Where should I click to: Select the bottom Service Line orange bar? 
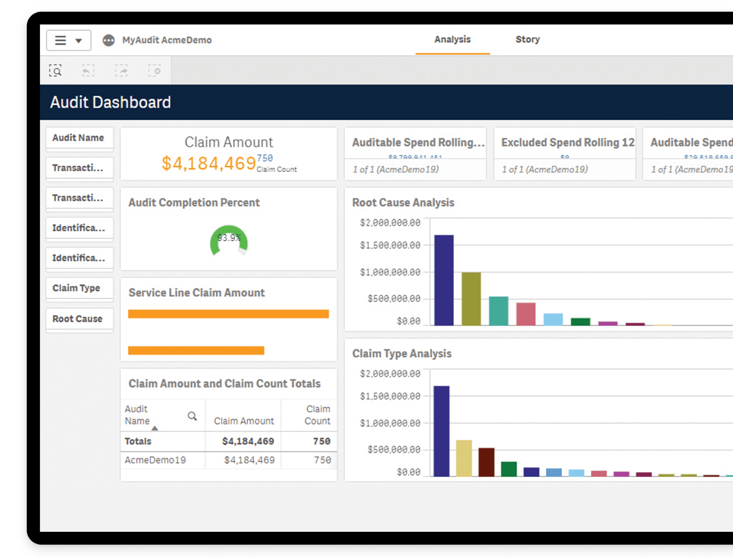(x=196, y=350)
